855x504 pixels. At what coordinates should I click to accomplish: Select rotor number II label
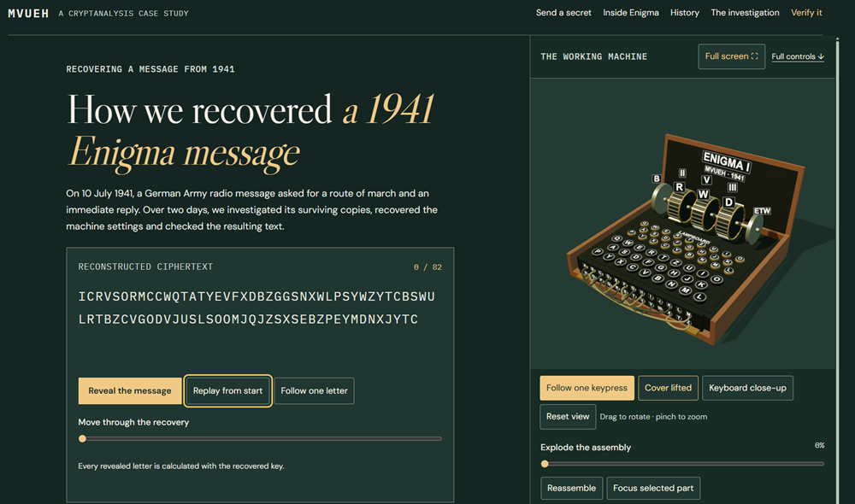(x=682, y=173)
